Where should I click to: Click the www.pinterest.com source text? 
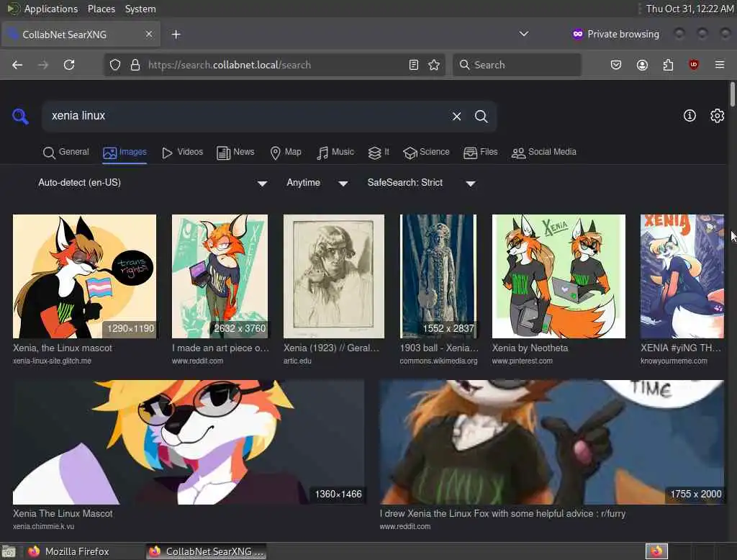click(523, 361)
